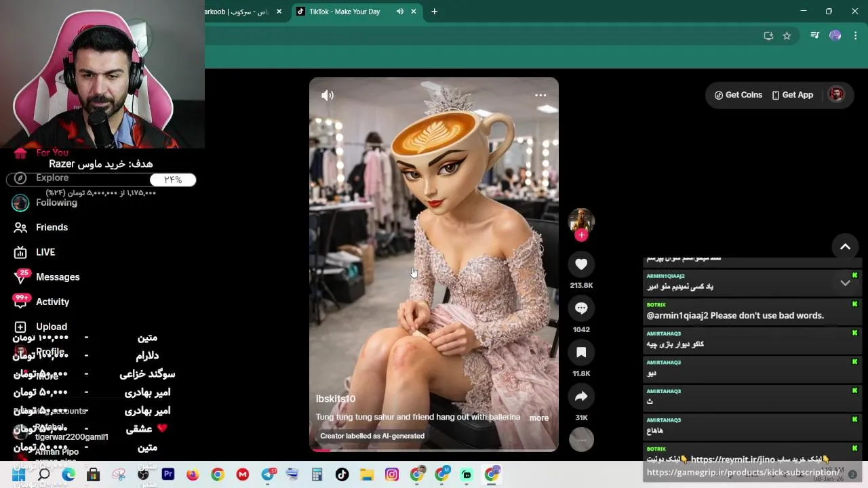
Task: Open Telegram from taskbar
Action: 268,475
